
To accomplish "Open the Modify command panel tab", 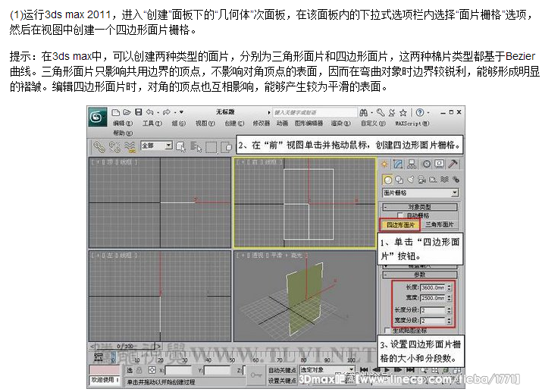I will pyautogui.click(x=398, y=165).
